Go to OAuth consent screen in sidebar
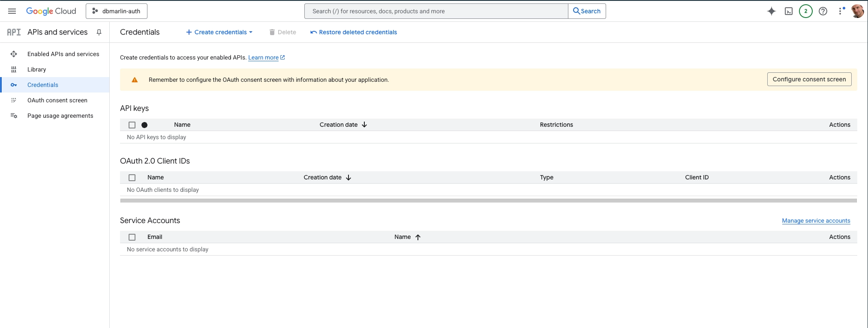 57,100
